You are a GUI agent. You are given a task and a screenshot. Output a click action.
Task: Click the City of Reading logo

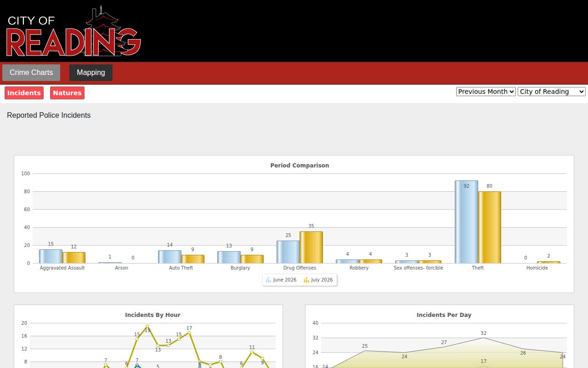click(73, 31)
